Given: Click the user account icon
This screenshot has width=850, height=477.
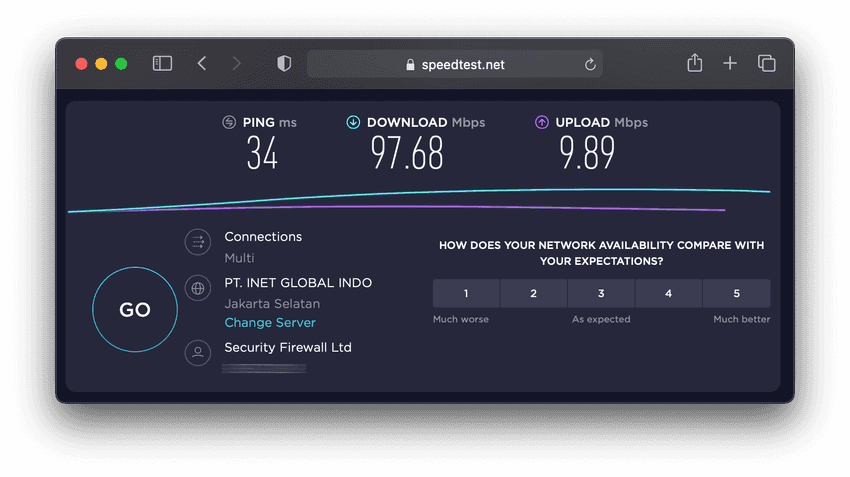Looking at the screenshot, I should (x=198, y=352).
